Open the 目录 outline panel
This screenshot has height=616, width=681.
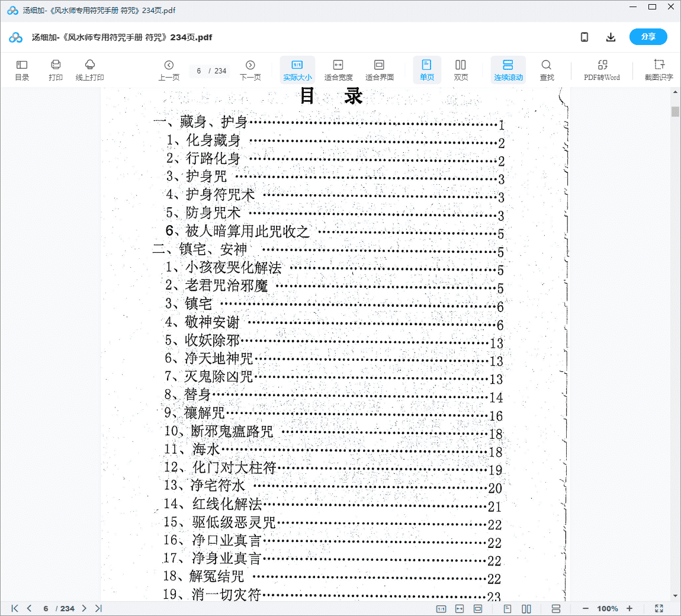22,70
